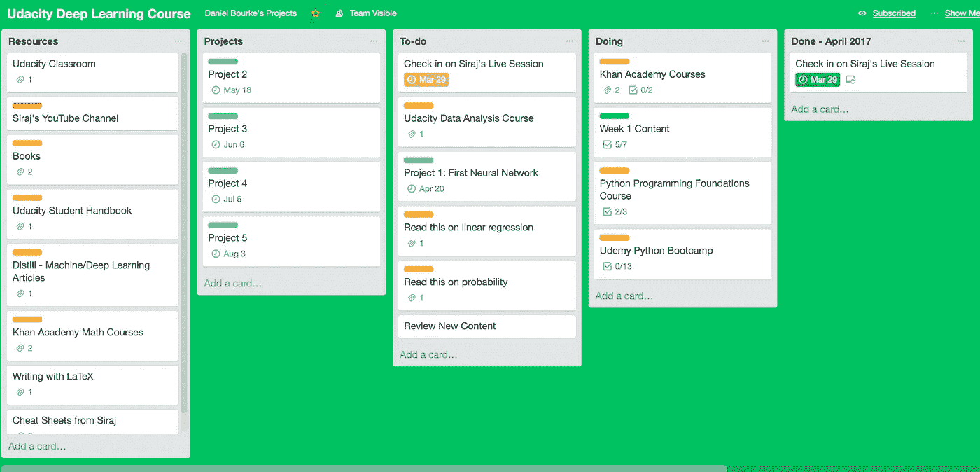Click attachment icon on Books card
This screenshot has width=980, height=472.
click(20, 172)
